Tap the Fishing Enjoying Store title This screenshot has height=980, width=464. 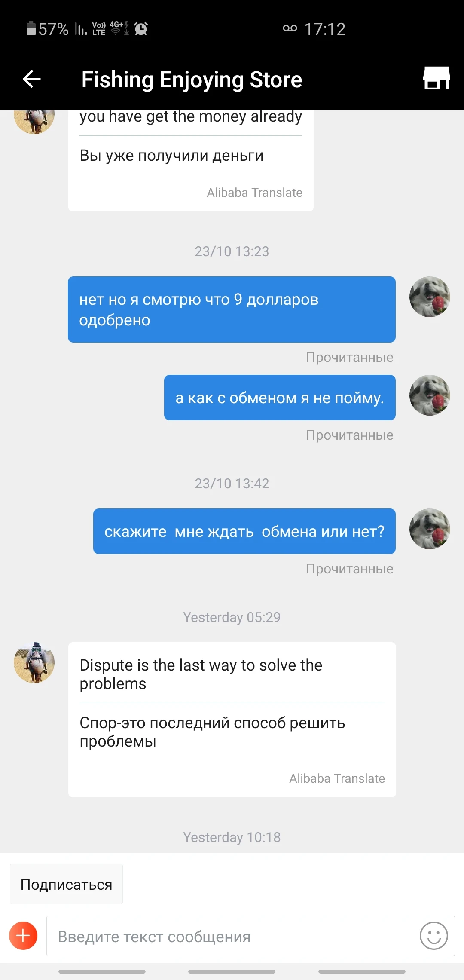coord(192,80)
